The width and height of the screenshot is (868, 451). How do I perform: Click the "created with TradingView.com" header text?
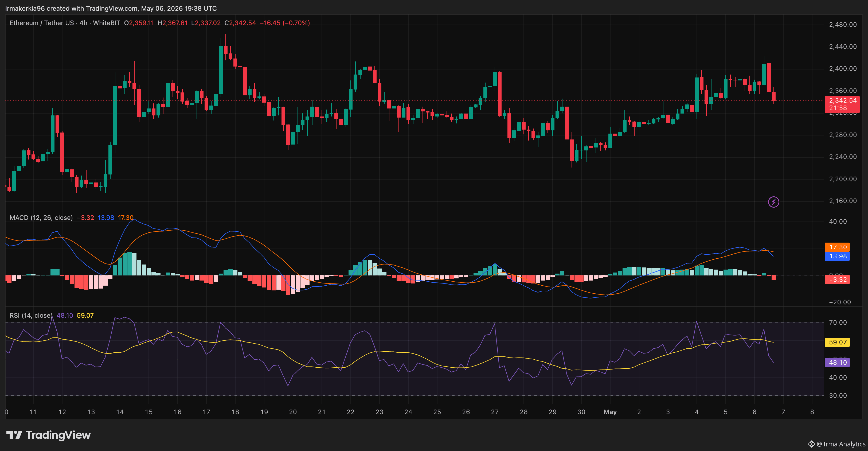[x=92, y=9]
